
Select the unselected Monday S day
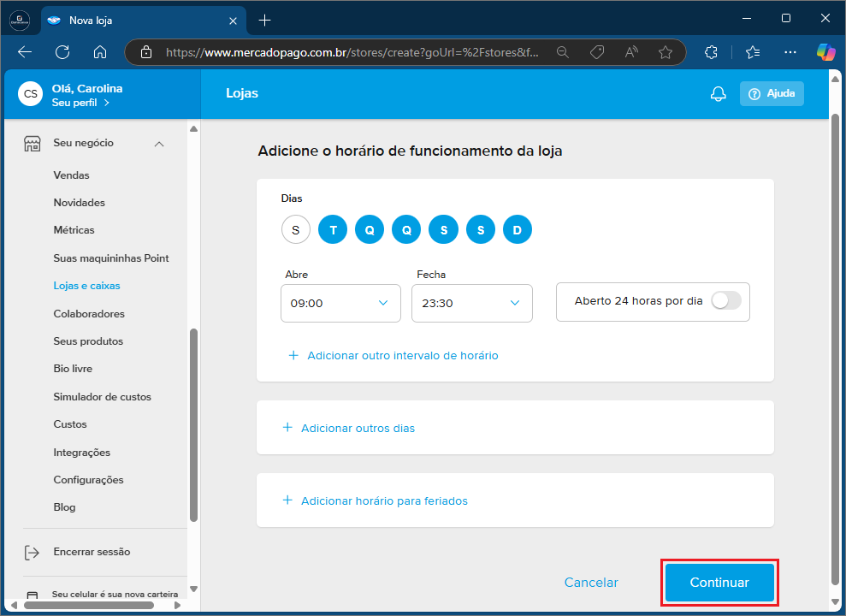[x=296, y=229]
